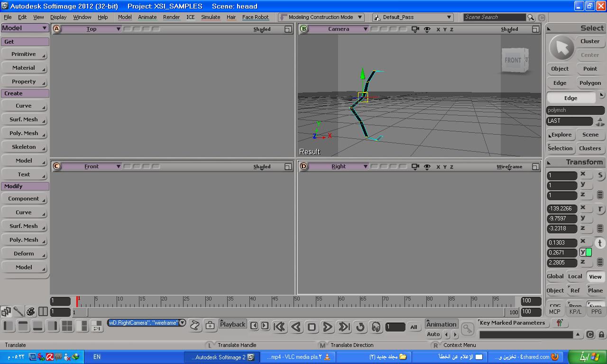This screenshot has height=364, width=607.
Task: Open the Wireframe display mode menu in viewport D
Action: click(509, 166)
